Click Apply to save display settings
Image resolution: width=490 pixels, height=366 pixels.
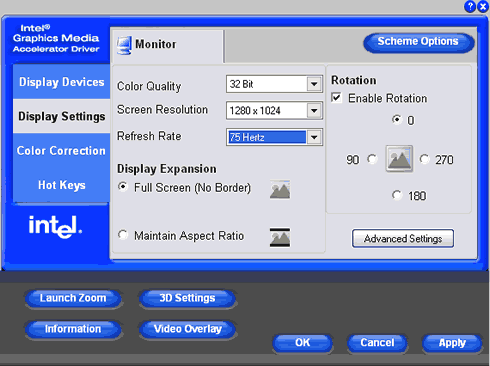tap(452, 343)
